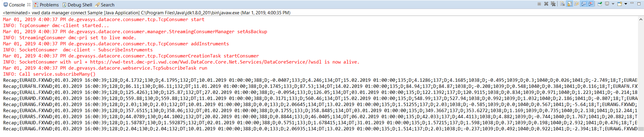Click Open Console icon
The image size is (644, 137).
coord(619,4)
